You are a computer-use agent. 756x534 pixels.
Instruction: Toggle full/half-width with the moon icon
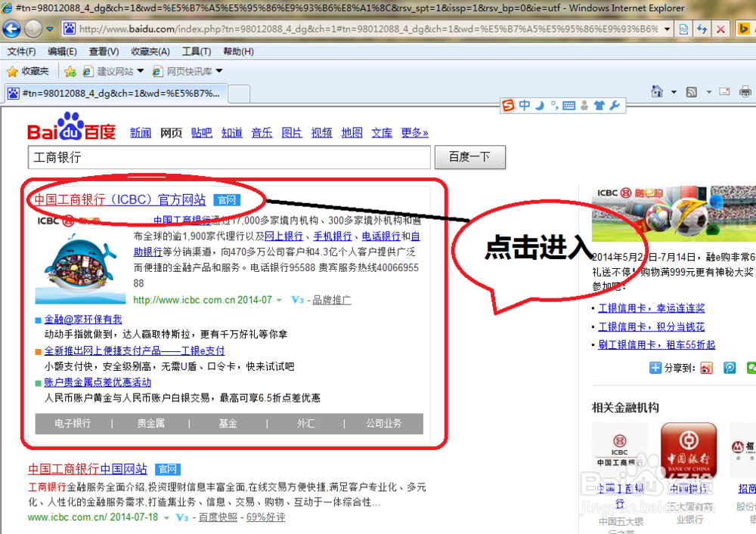(539, 105)
